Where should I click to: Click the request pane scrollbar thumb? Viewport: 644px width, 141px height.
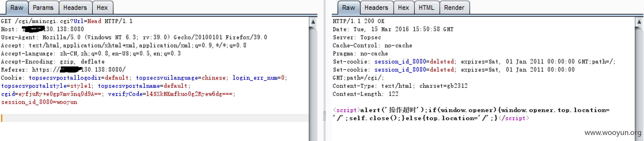pyautogui.click(x=313, y=83)
